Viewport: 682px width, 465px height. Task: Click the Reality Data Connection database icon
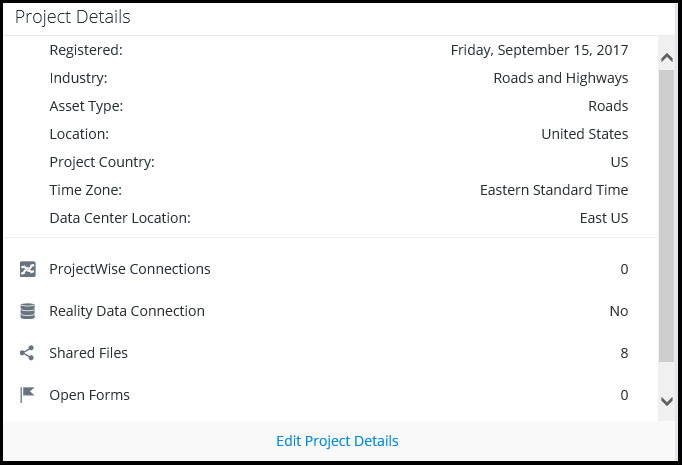pos(28,311)
